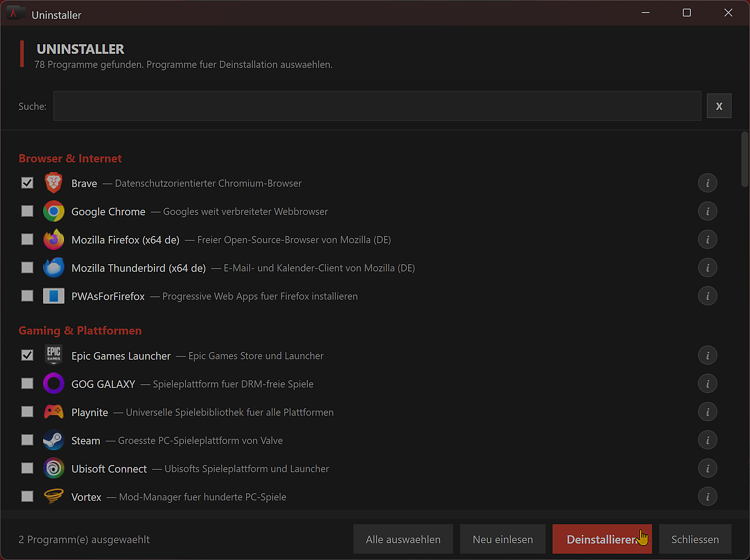Maximize the Uninstaller window

coord(687,13)
